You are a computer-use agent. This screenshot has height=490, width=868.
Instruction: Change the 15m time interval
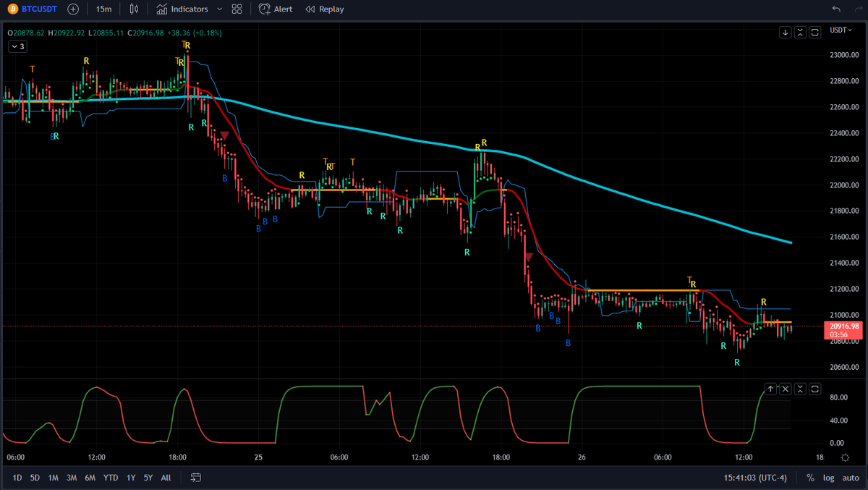[104, 9]
